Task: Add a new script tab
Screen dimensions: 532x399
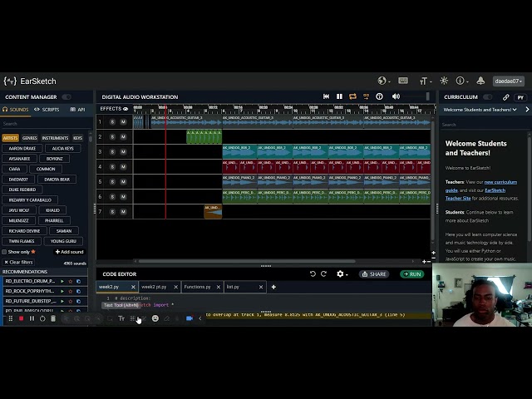Action: pos(273,287)
